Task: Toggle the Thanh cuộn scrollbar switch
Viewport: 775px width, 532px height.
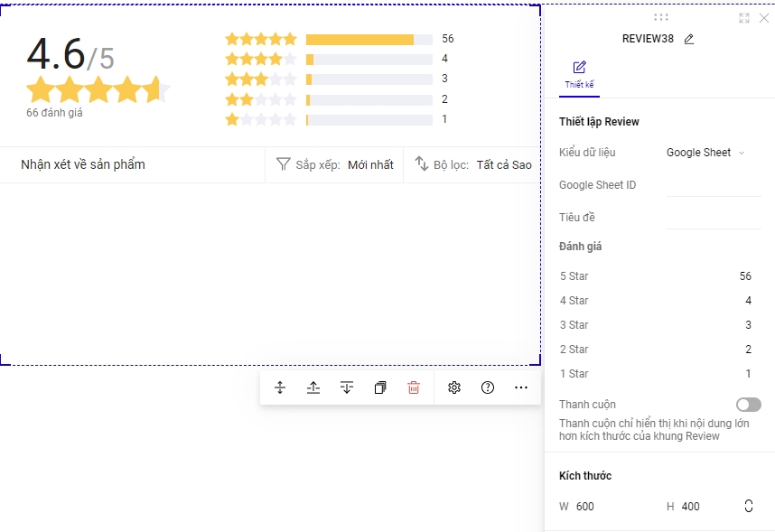Action: pos(749,405)
